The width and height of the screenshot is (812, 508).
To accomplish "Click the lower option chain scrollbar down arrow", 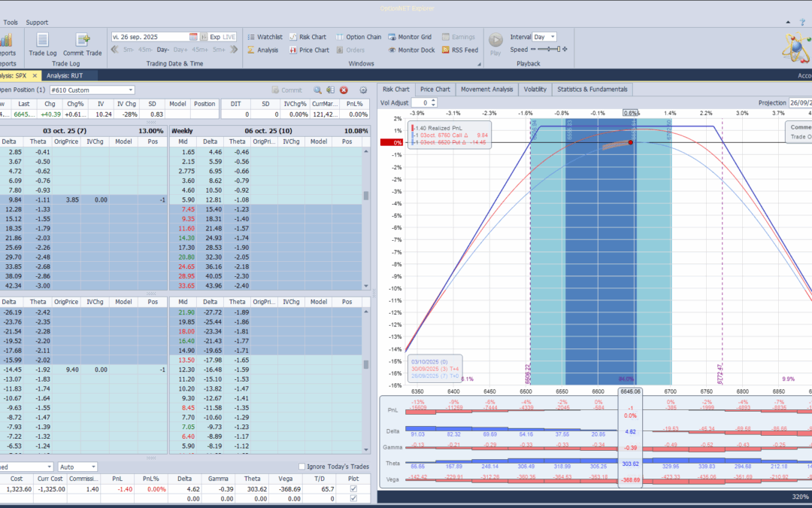I will pyautogui.click(x=366, y=450).
